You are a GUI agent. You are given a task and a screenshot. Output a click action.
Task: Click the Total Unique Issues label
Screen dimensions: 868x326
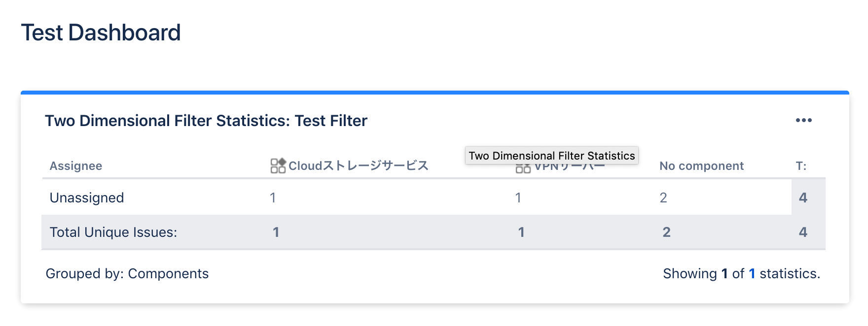click(112, 232)
